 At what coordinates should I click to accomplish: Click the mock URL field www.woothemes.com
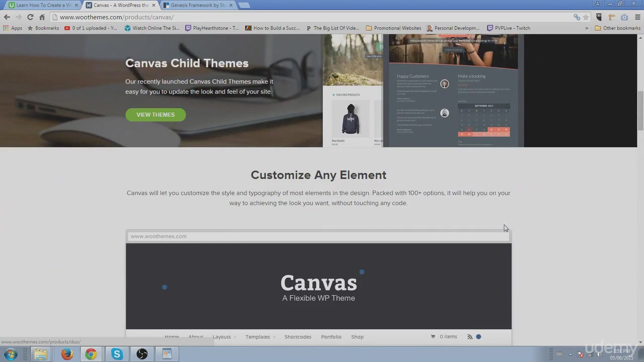pos(318,236)
